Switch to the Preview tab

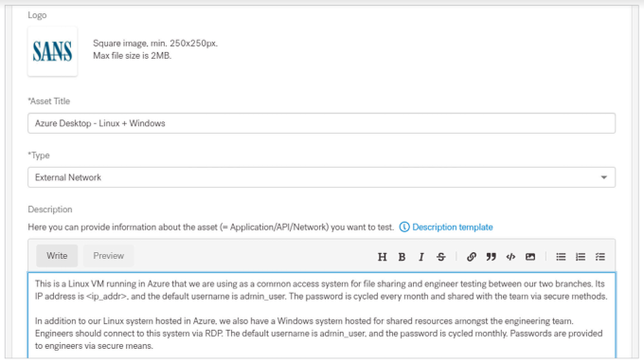[x=108, y=256]
